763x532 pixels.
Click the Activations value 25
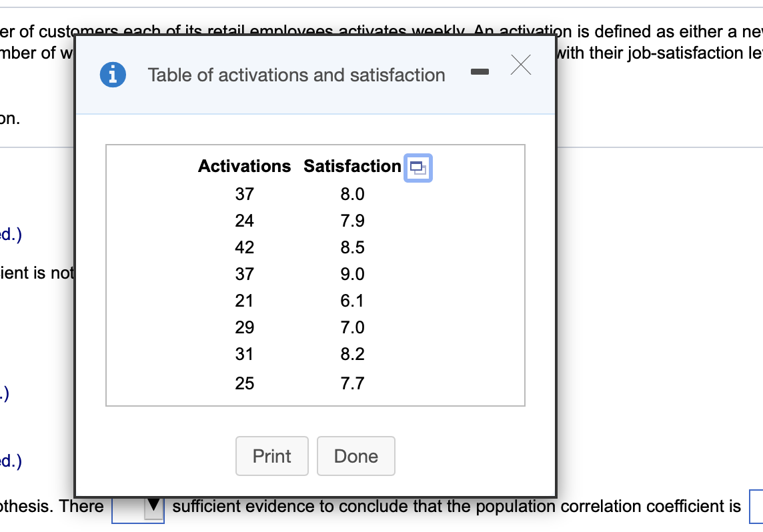(x=244, y=383)
